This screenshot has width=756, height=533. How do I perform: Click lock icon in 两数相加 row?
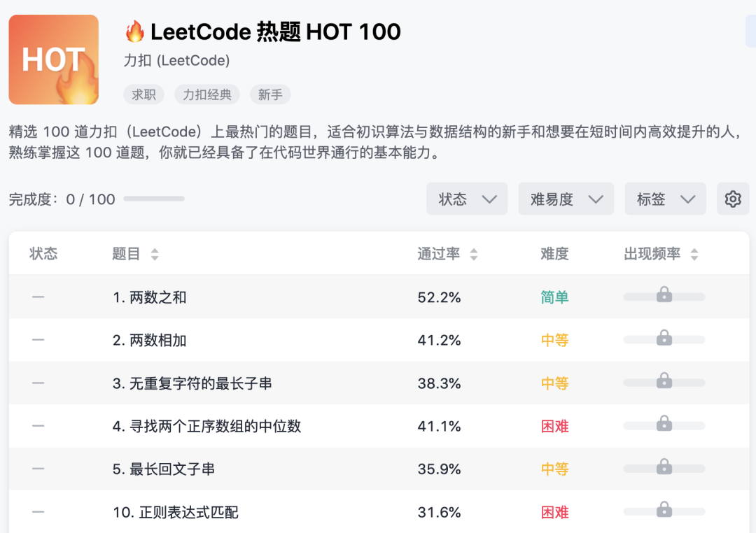point(664,339)
